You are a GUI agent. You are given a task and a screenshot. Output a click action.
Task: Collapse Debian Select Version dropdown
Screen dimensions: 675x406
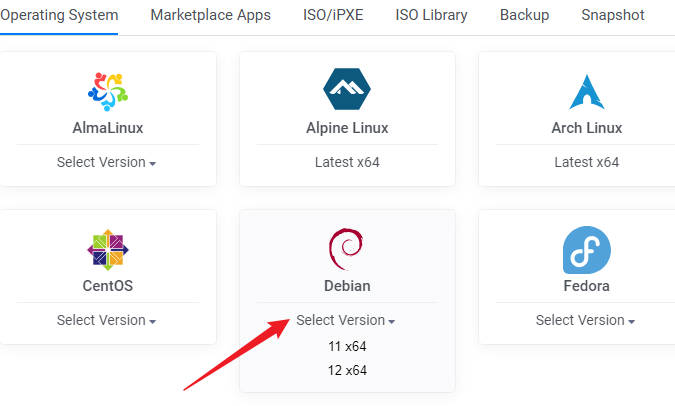coord(346,320)
